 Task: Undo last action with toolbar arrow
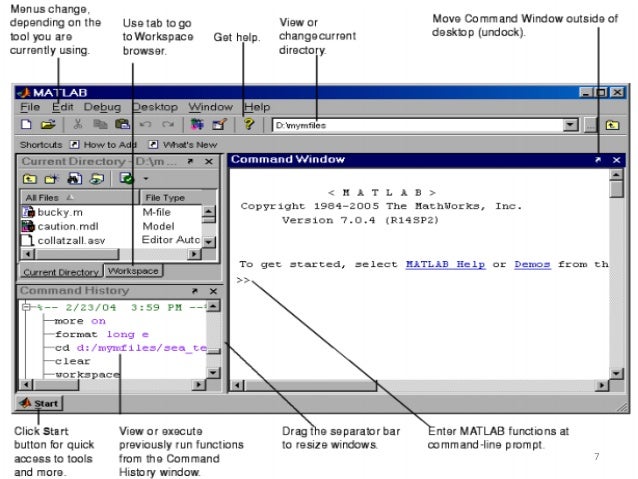click(x=145, y=124)
